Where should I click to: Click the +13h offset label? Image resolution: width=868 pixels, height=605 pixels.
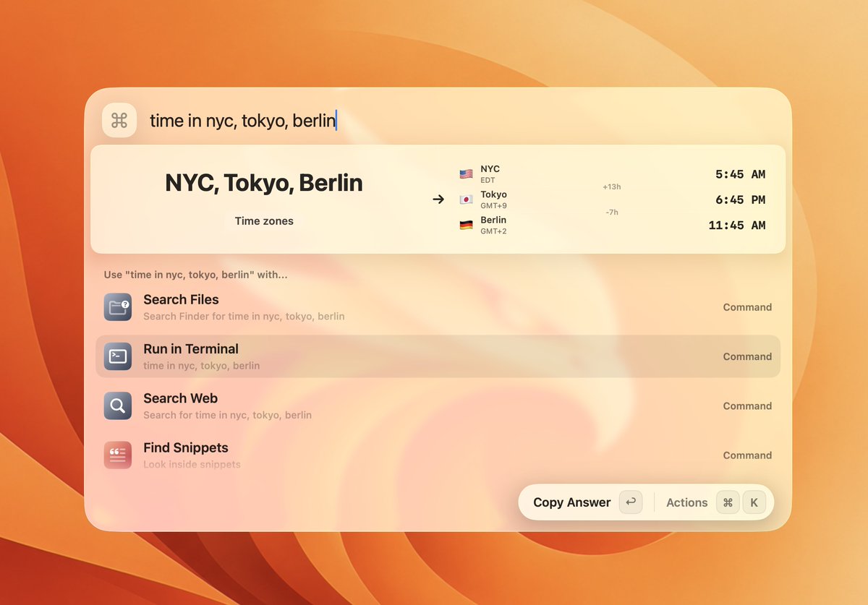[x=612, y=186]
